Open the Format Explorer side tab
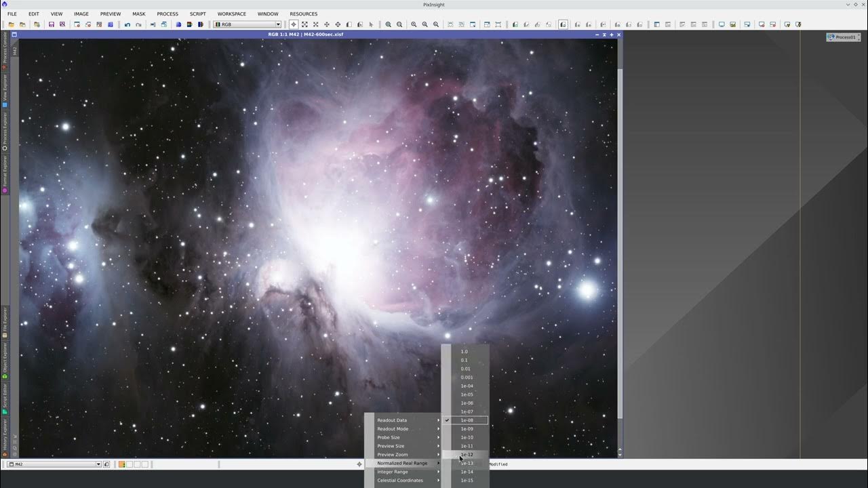The width and height of the screenshot is (868, 488). point(5,173)
